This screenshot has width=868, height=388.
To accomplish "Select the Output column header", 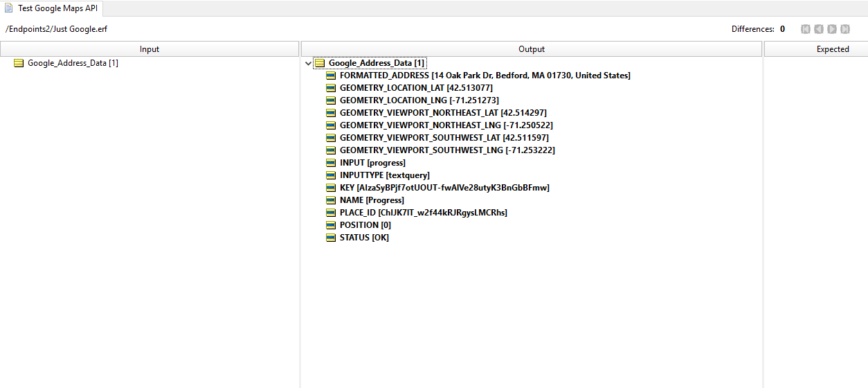I will [531, 49].
